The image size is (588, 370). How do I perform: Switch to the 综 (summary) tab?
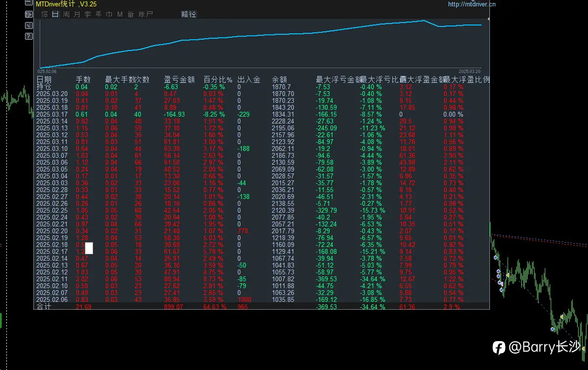point(45,14)
